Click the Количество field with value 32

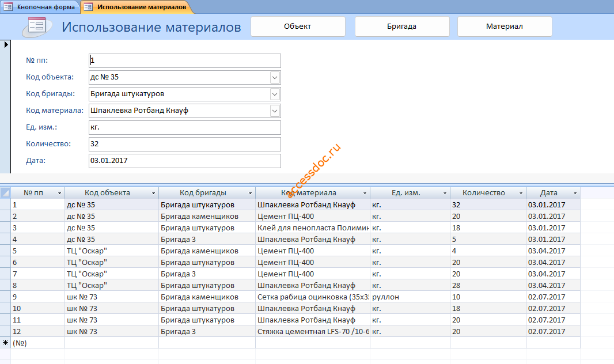185,144
